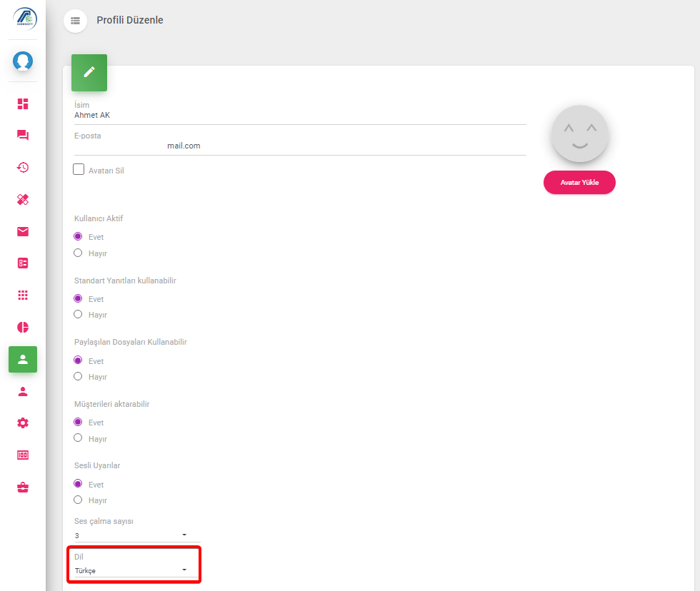Image resolution: width=700 pixels, height=591 pixels.
Task: Open the chat conversations sidebar icon
Action: click(23, 135)
